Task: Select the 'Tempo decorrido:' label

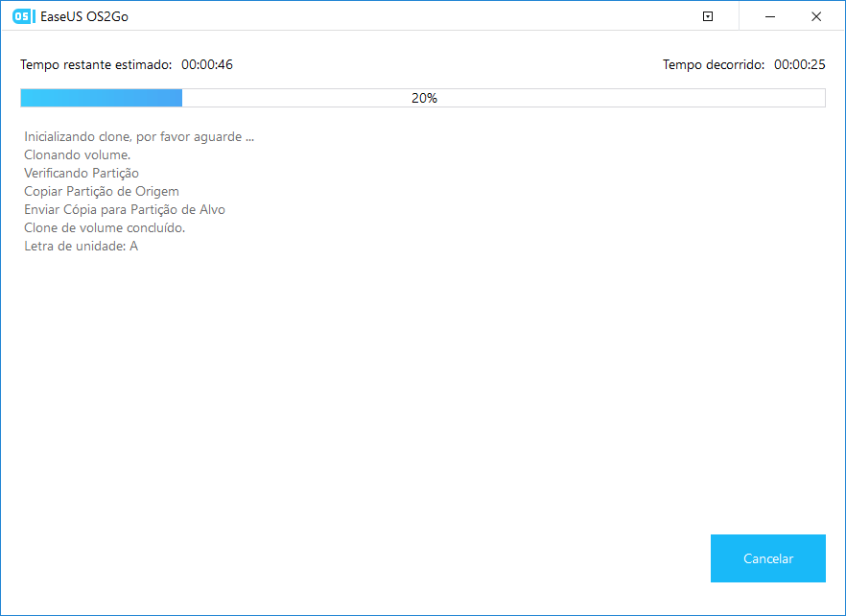Action: coord(714,65)
